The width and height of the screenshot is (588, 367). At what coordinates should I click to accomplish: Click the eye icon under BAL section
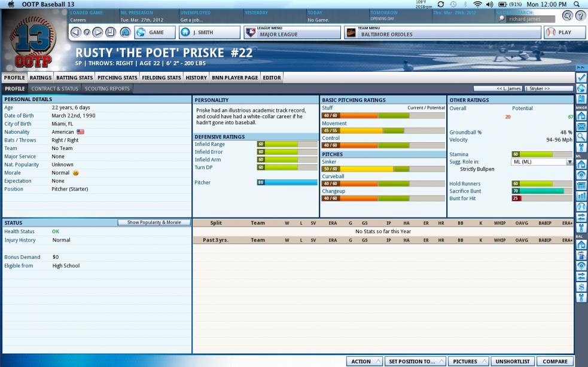coord(581,266)
